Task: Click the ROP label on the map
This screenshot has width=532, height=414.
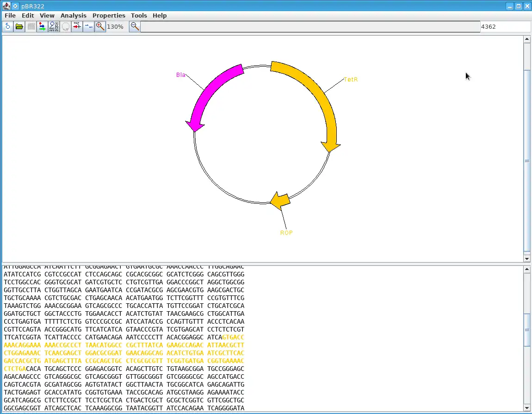Action: [286, 232]
